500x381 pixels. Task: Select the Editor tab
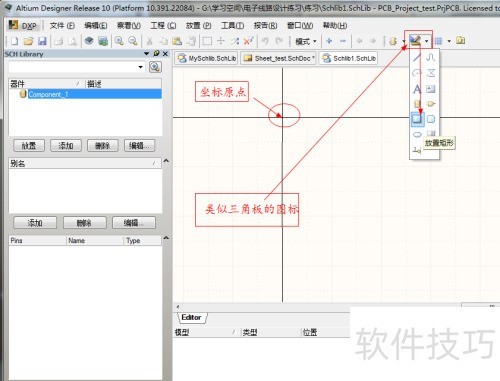tap(191, 317)
